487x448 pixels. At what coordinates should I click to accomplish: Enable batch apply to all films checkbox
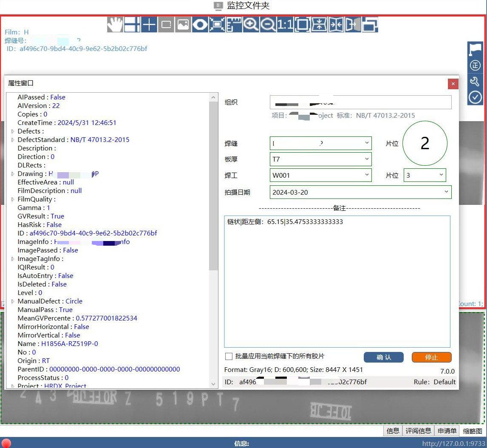click(x=229, y=356)
